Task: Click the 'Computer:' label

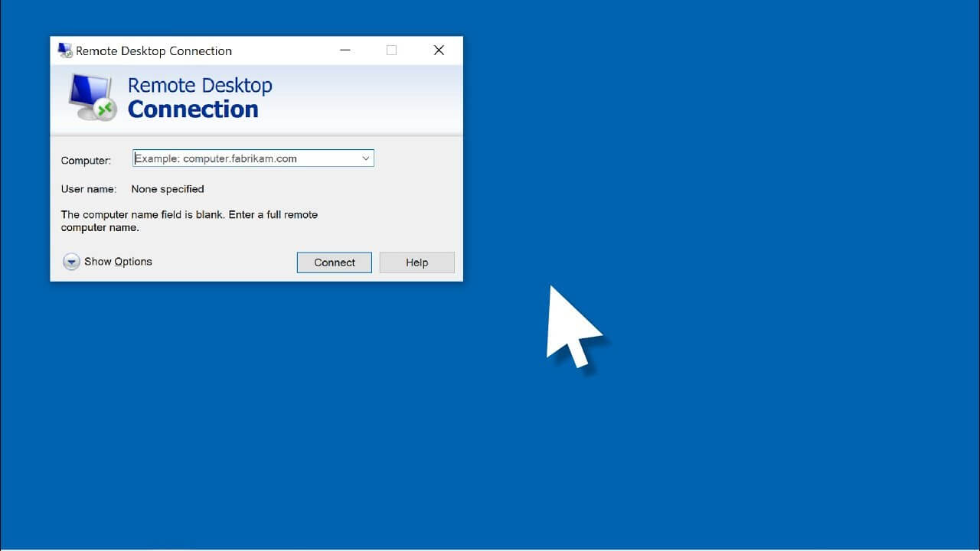Action: pyautogui.click(x=86, y=161)
